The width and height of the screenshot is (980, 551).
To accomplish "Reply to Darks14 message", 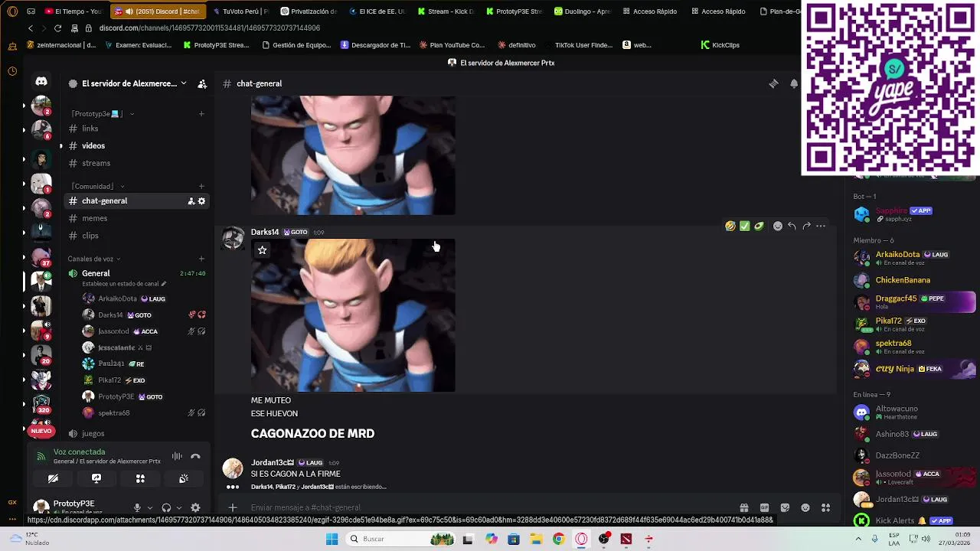I will (792, 226).
